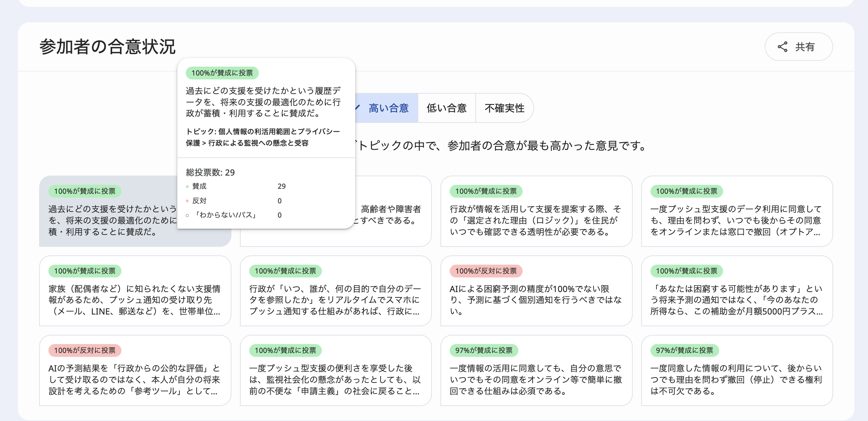Select the card about 撤回（停止）できる権利は不可欠

point(737,370)
